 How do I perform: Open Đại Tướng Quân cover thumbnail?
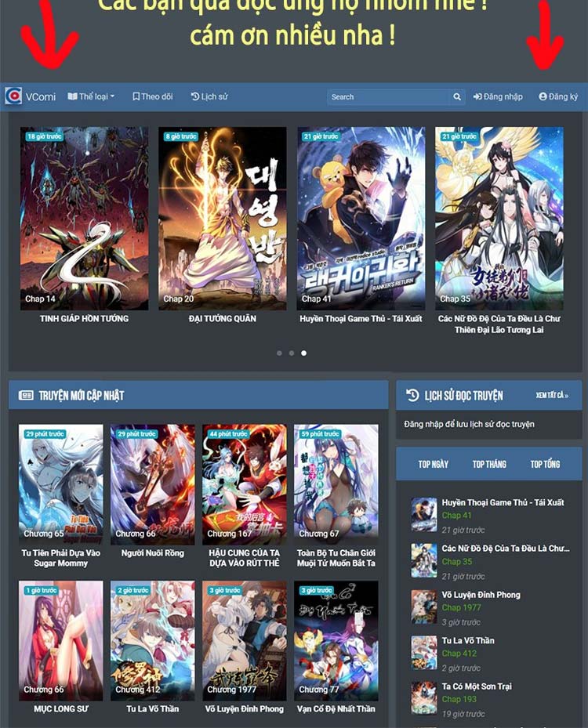[223, 218]
